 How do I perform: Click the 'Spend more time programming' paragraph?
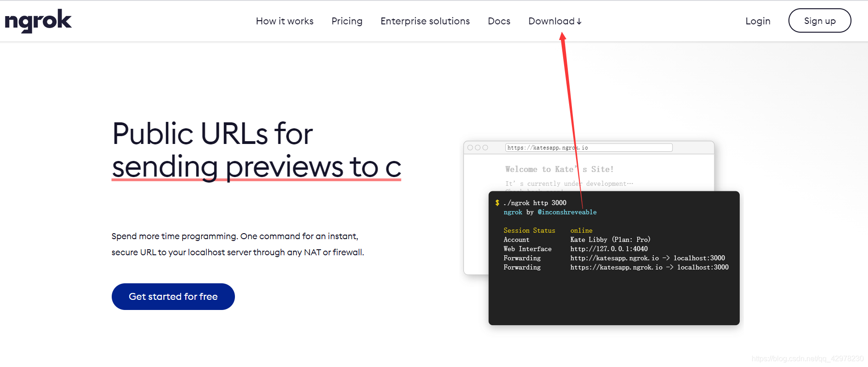point(238,244)
